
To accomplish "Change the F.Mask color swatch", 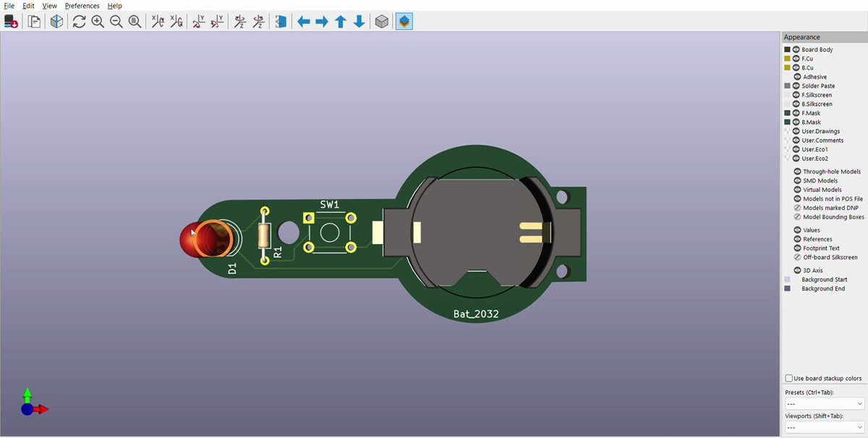I will coord(787,113).
